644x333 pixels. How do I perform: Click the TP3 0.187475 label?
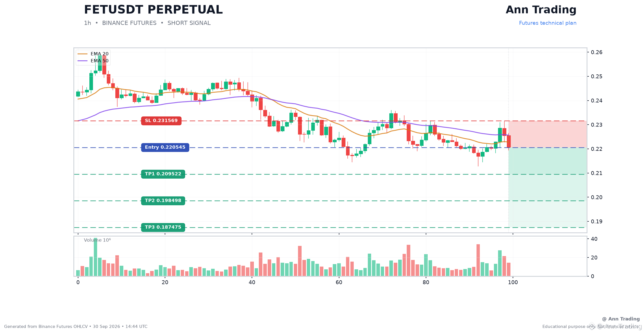pyautogui.click(x=163, y=227)
